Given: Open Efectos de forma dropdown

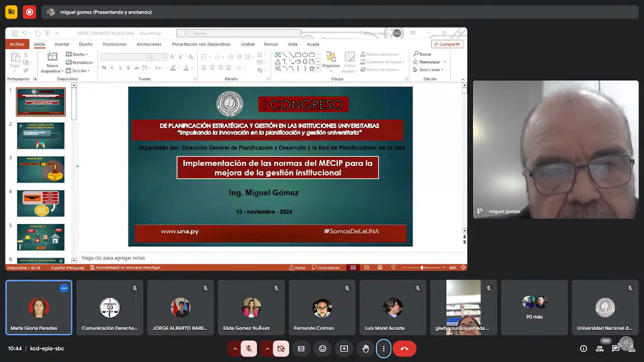Looking at the screenshot, I should pos(380,70).
